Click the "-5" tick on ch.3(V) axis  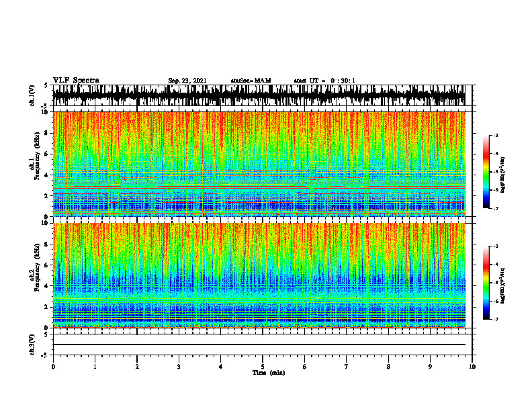[x=46, y=355]
